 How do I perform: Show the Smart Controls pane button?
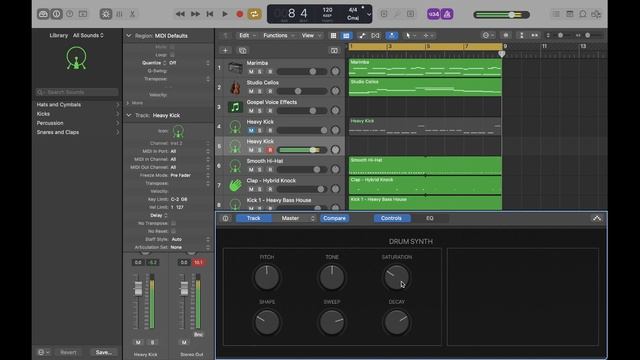[x=106, y=14]
